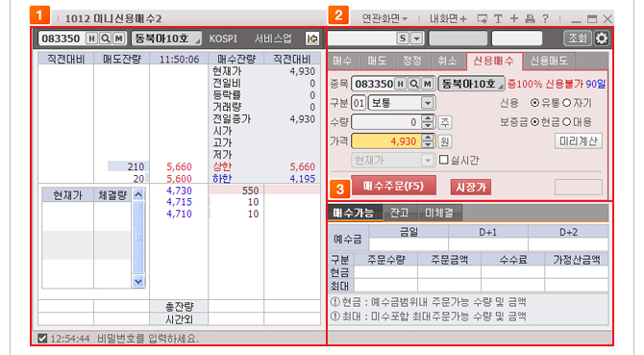Open the settings gear next to 조회

[x=602, y=38]
